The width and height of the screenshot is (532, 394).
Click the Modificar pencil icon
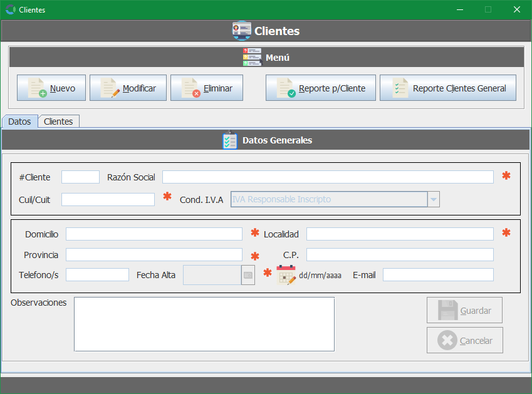coord(110,88)
